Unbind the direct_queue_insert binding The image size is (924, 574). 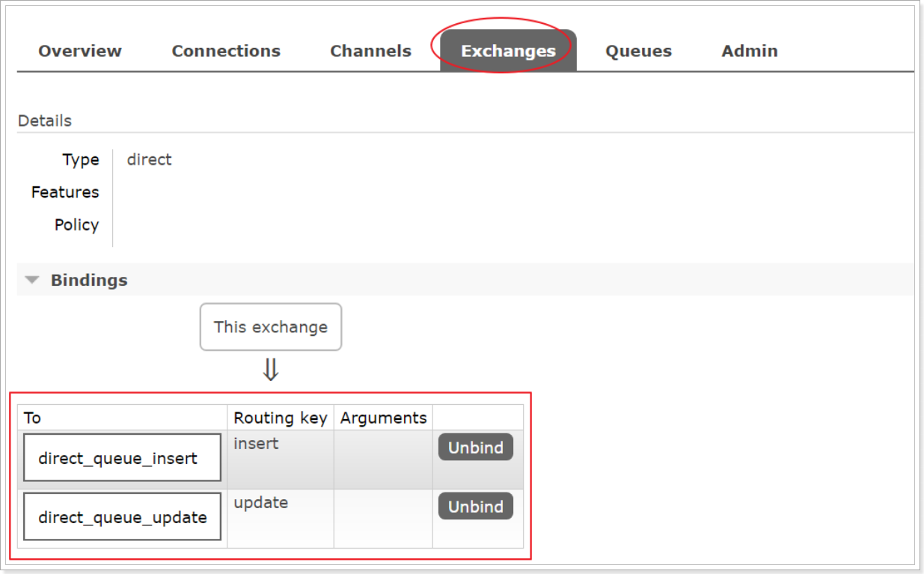[476, 448]
